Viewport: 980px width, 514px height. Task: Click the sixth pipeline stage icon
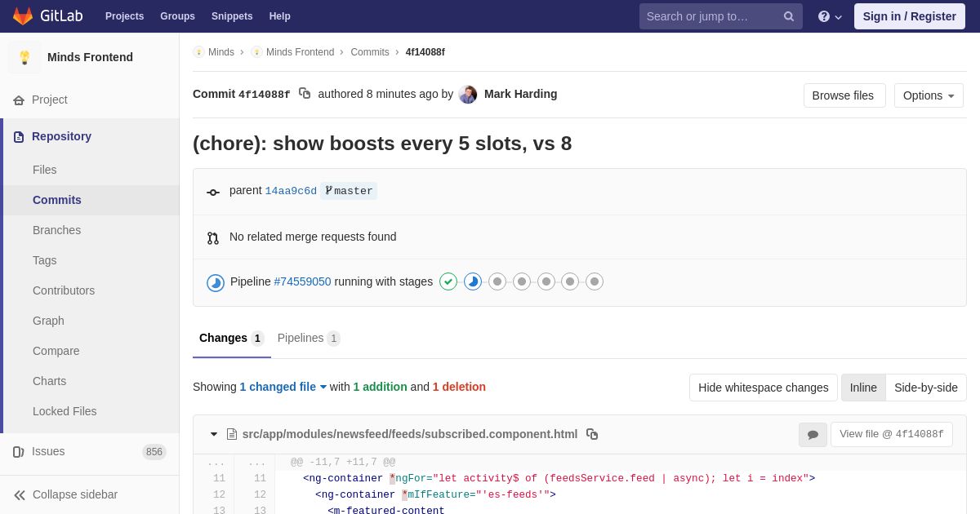570,281
